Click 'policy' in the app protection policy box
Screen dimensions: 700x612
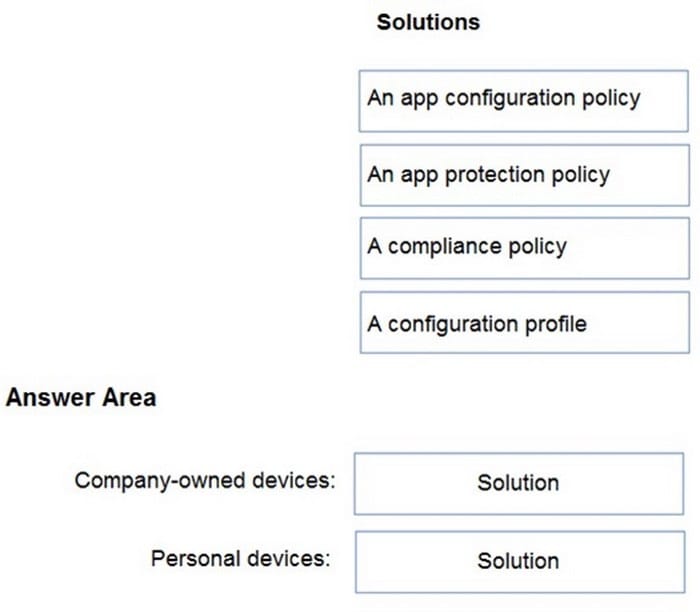581,175
